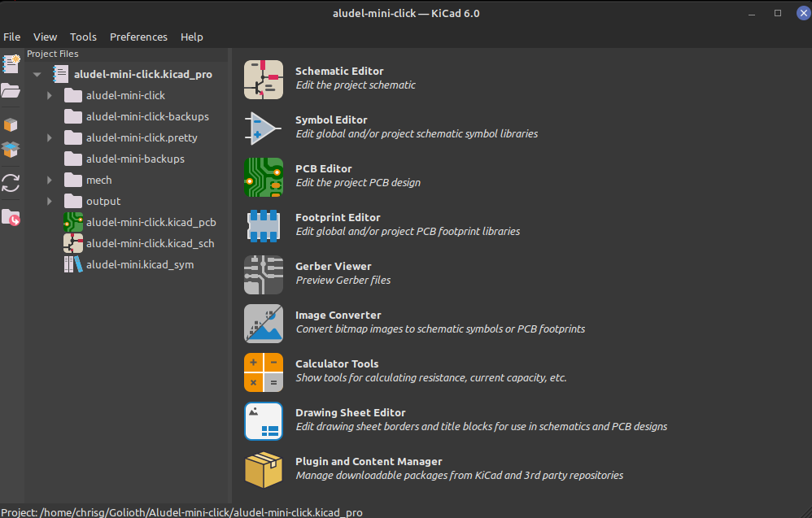
Task: Click the Gerber Viewer title text
Action: coord(333,266)
